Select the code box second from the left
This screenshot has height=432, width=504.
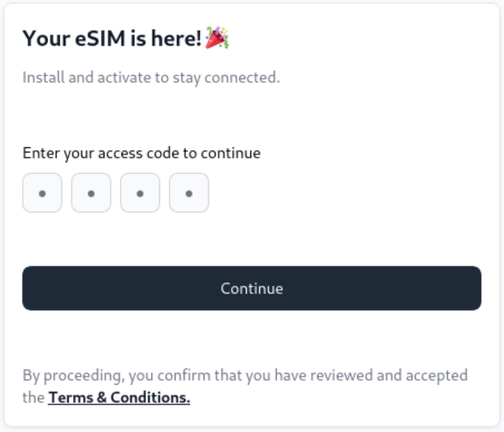tap(91, 193)
